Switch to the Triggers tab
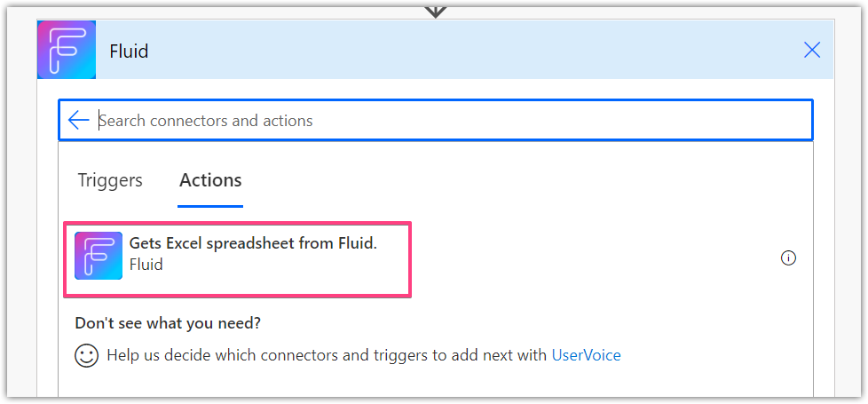This screenshot has width=868, height=404. 110,180
